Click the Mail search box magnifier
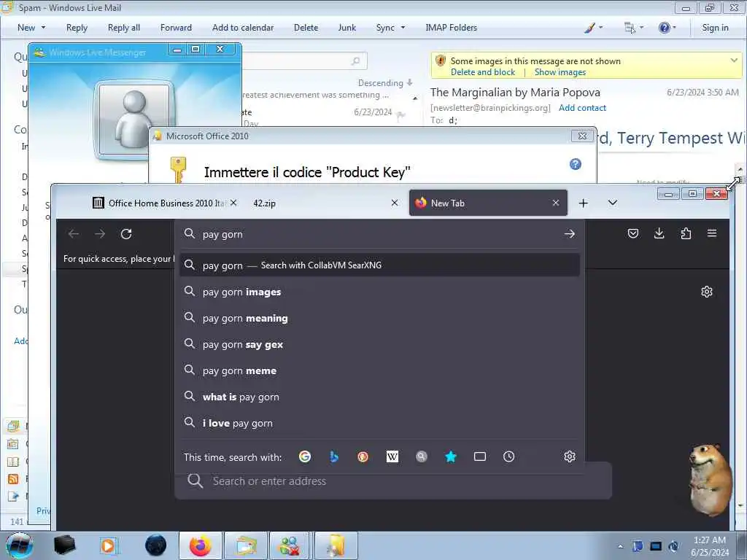747x560 pixels. [x=356, y=61]
